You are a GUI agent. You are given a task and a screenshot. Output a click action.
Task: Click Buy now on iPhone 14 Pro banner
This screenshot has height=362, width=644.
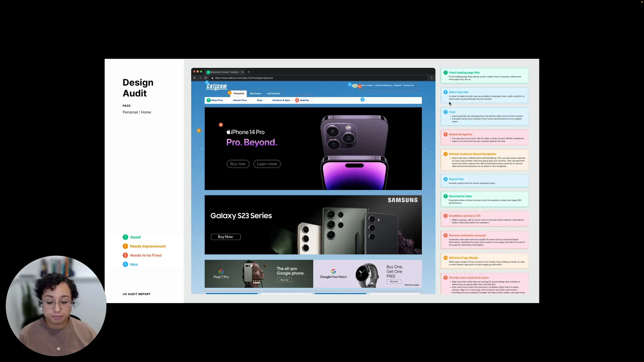[x=238, y=164]
